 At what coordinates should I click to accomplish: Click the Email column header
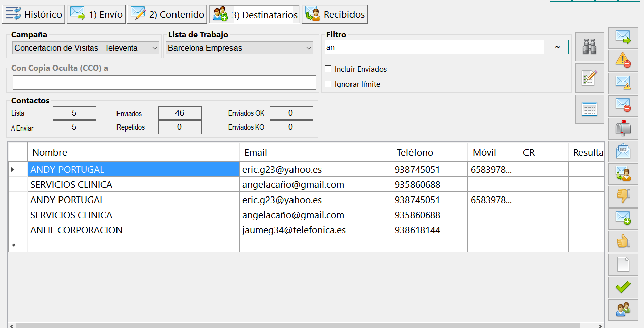316,152
